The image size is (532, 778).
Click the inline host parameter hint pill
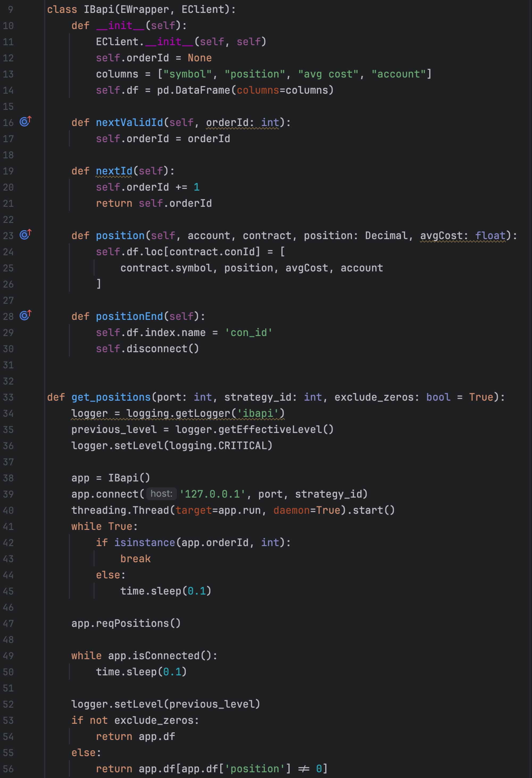coord(161,493)
